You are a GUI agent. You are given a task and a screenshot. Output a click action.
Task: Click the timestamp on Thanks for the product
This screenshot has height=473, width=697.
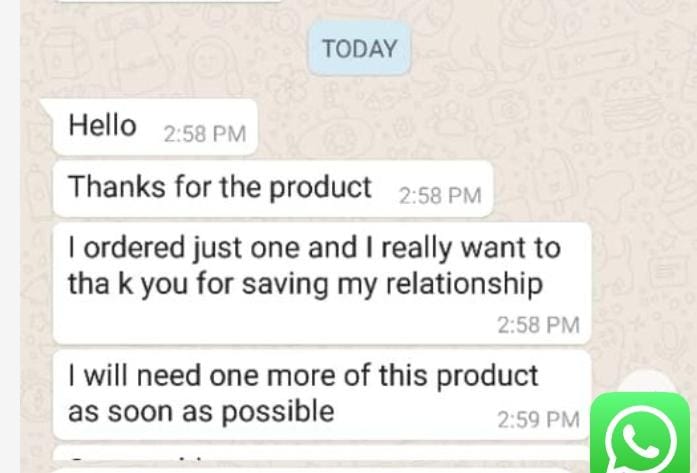tap(440, 196)
